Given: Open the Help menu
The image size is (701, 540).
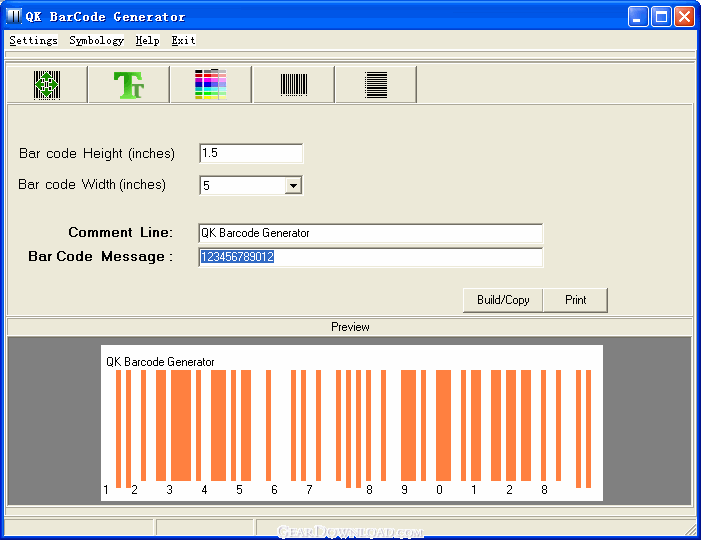Looking at the screenshot, I should click(x=148, y=40).
